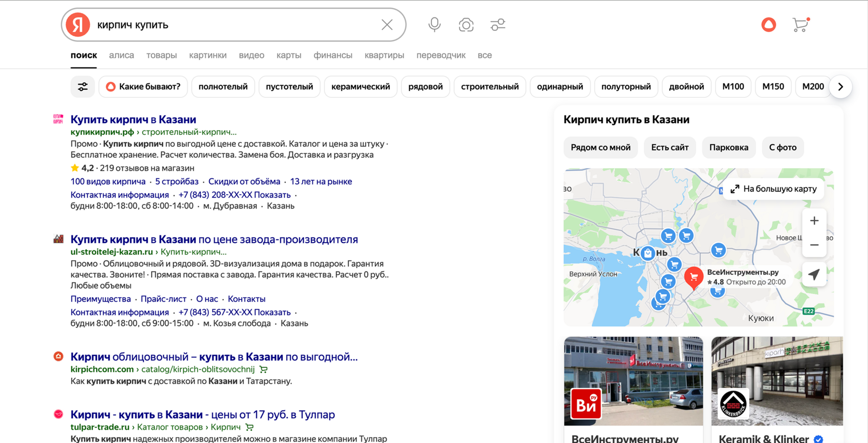The width and height of the screenshot is (868, 443).
Task: Open Кирпич облицовочный result title
Action: [214, 357]
